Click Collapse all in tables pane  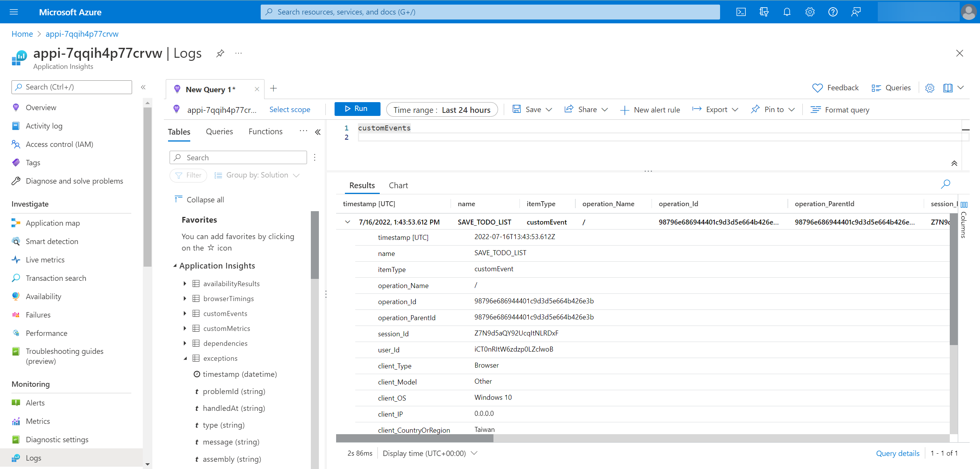click(x=199, y=200)
